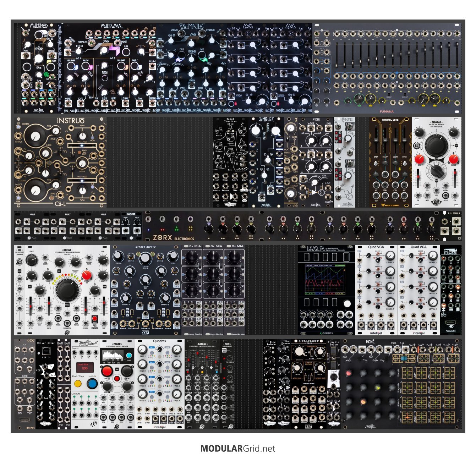Tap the green button on Multimod
This screenshot has height=456, width=476.
46,75
